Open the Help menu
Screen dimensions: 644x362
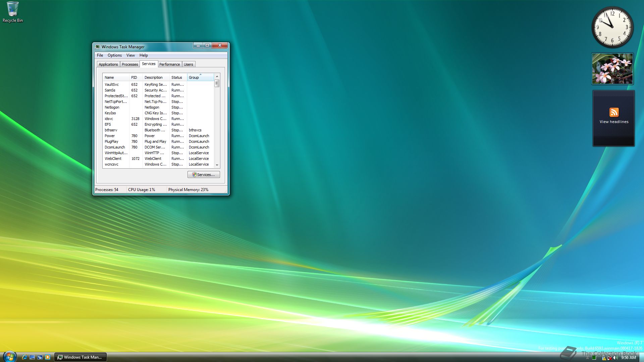(x=144, y=55)
